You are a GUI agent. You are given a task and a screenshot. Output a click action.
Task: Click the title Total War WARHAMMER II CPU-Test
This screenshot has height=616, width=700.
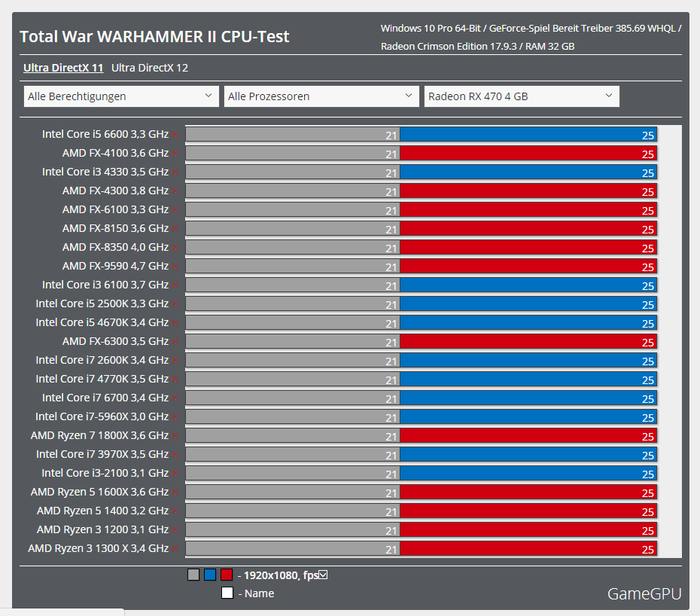pyautogui.click(x=154, y=37)
